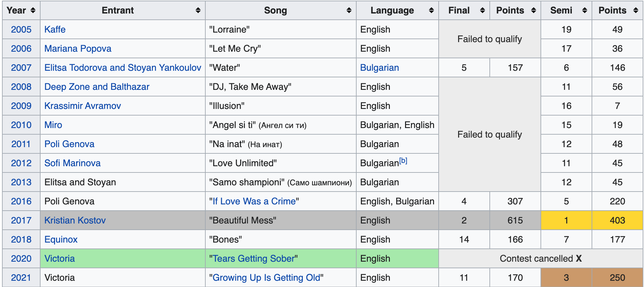Sort table by Year column arrows

tap(33, 11)
